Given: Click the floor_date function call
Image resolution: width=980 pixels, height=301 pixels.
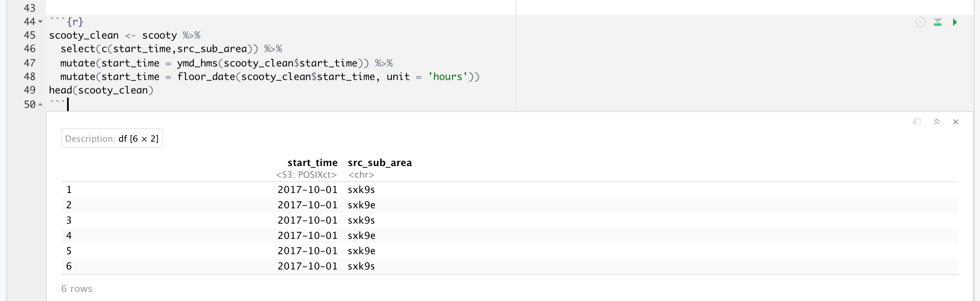Looking at the screenshot, I should tap(207, 76).
